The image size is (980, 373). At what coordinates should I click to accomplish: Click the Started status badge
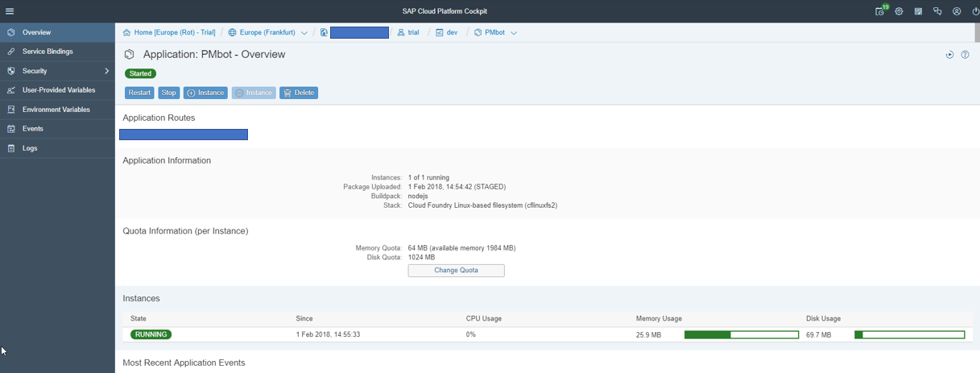pos(141,73)
